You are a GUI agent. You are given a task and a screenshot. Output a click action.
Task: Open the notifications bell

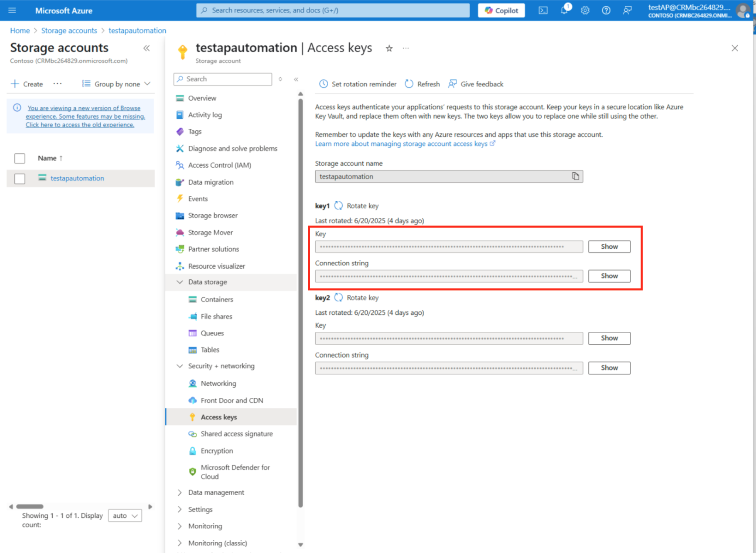(x=564, y=10)
